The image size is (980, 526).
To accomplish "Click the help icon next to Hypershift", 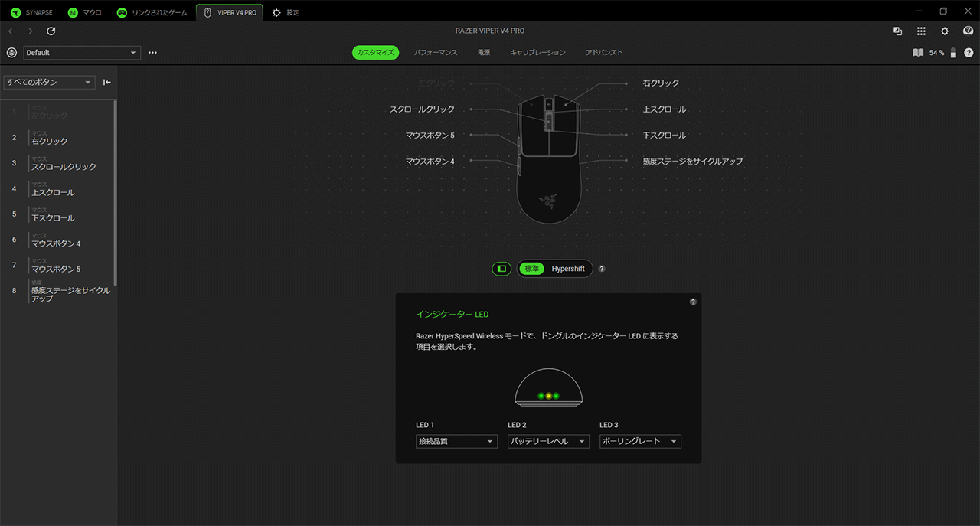I will 602,269.
